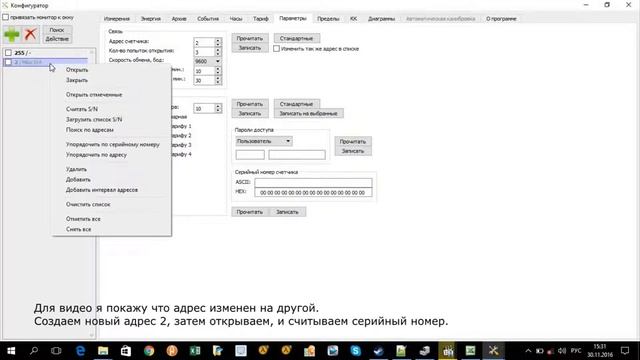The height and width of the screenshot is (360, 640).
Task: Switch to the 'Измерения' tab
Action: click(x=116, y=19)
